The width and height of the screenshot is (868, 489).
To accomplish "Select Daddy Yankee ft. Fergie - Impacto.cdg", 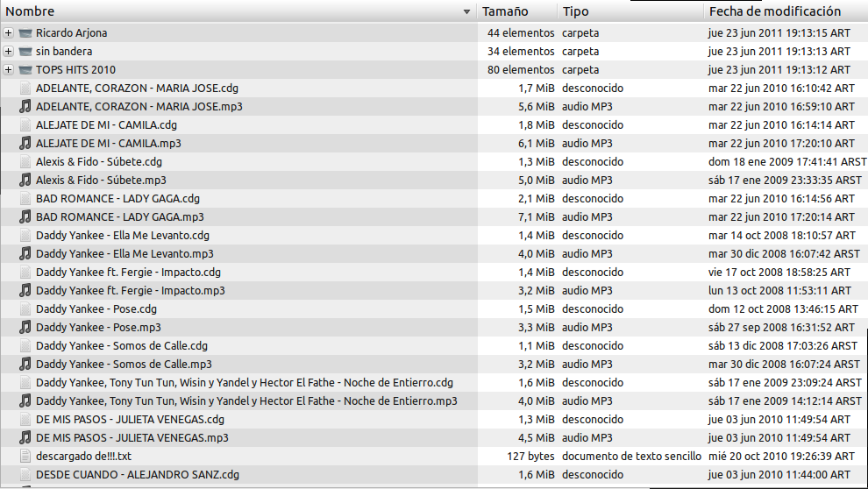I will coord(128,273).
